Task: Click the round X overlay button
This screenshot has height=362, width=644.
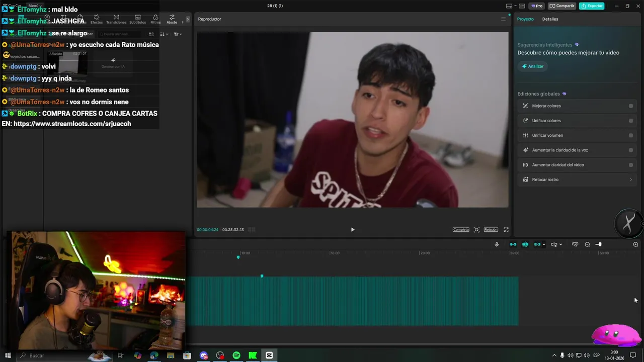Action: [x=628, y=223]
